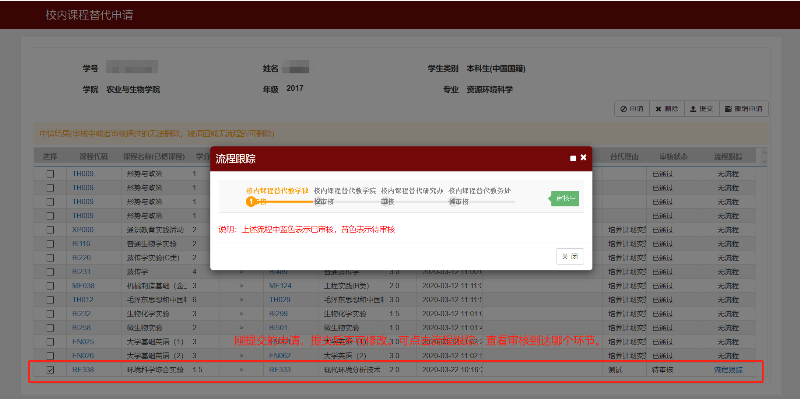Screen dimensions: 800x399
Task: Tick the checkbox of the 微生物实验 row
Action: click(x=50, y=327)
